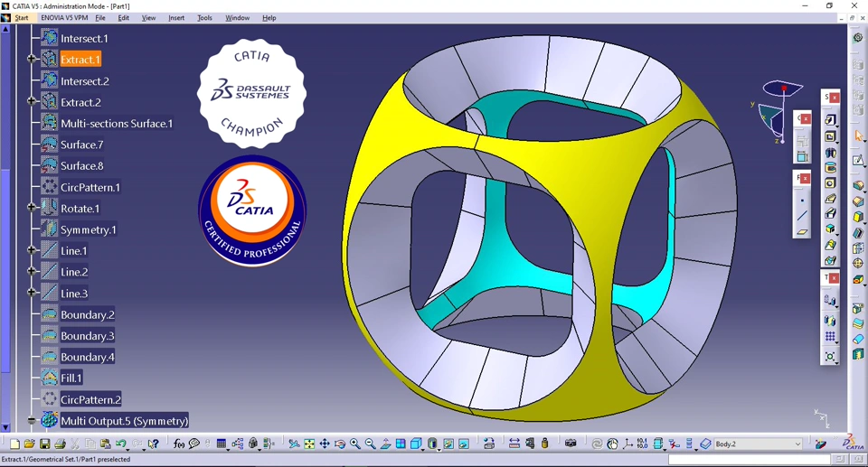Select the Rotate view tool
868x467 pixels.
pos(340,444)
